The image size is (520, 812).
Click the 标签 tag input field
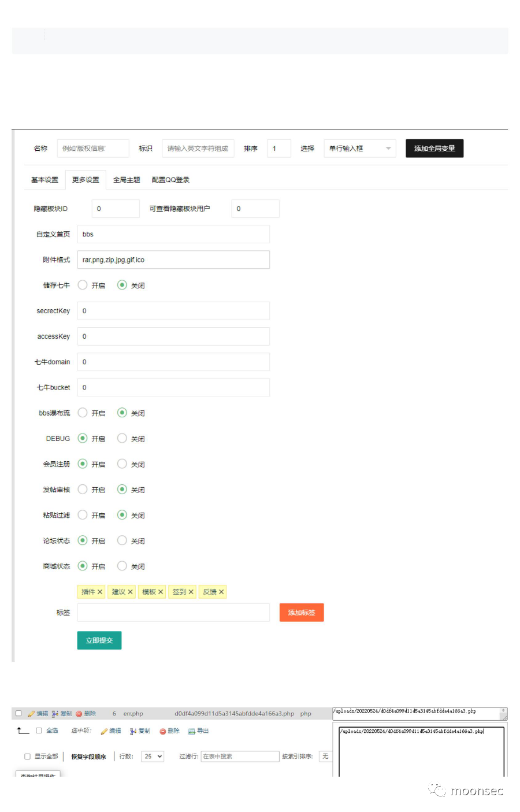[x=173, y=613]
